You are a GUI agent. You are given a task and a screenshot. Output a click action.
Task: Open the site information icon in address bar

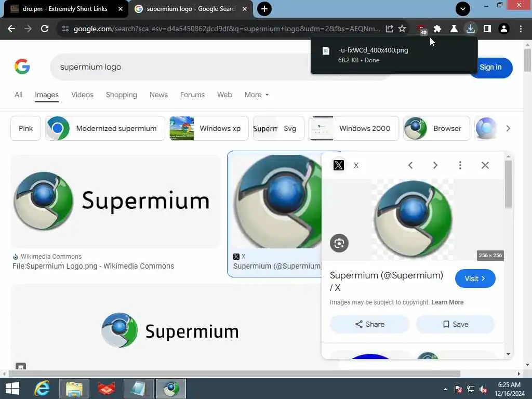[x=65, y=29]
